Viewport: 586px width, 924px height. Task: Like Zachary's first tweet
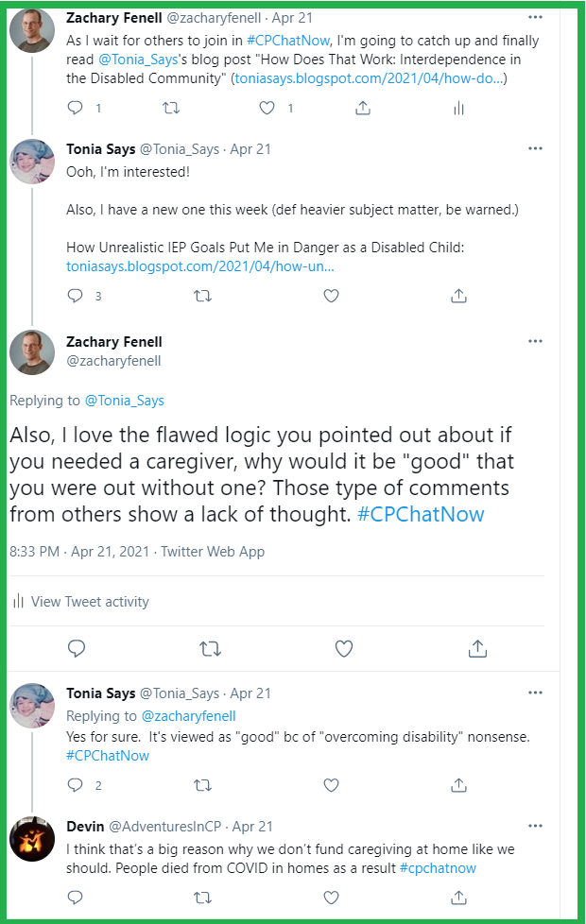267,109
